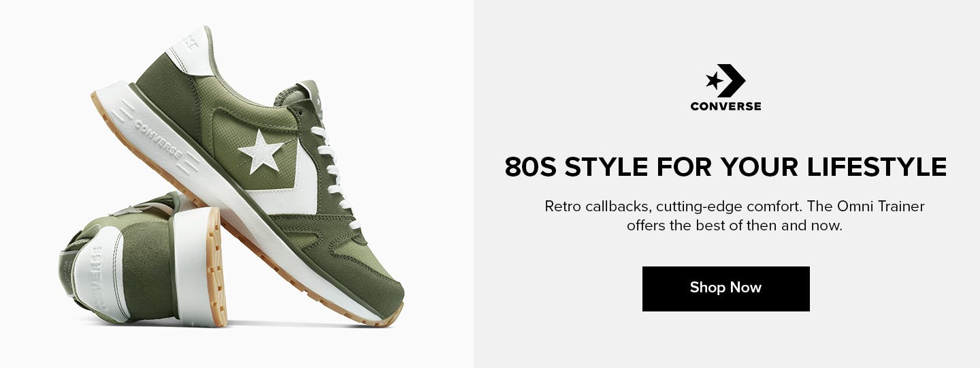The height and width of the screenshot is (368, 980).
Task: Click embossed CONVERSE text on white midsole
Action: coord(159,139)
